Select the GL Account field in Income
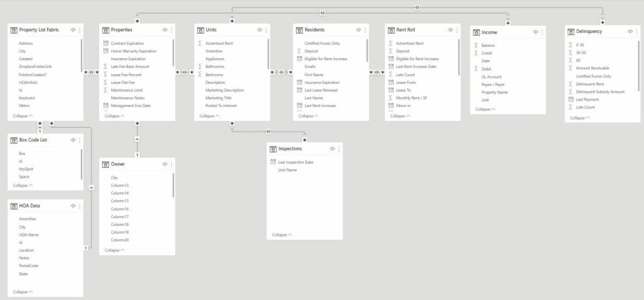Screen dimensions: 644x300 (491, 77)
